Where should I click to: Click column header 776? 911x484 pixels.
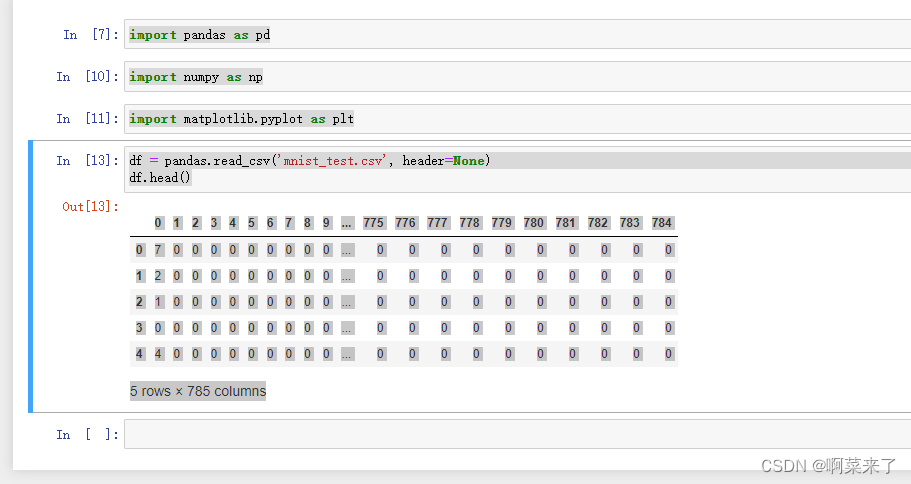click(x=406, y=223)
